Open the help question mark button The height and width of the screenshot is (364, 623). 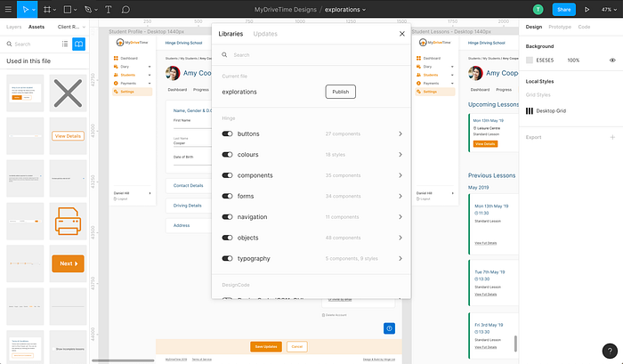[610, 351]
